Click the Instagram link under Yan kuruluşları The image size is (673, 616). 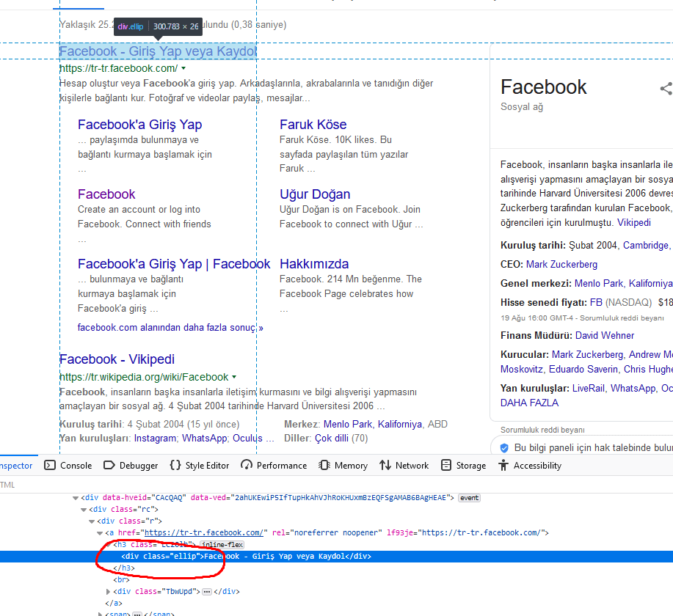coord(155,438)
